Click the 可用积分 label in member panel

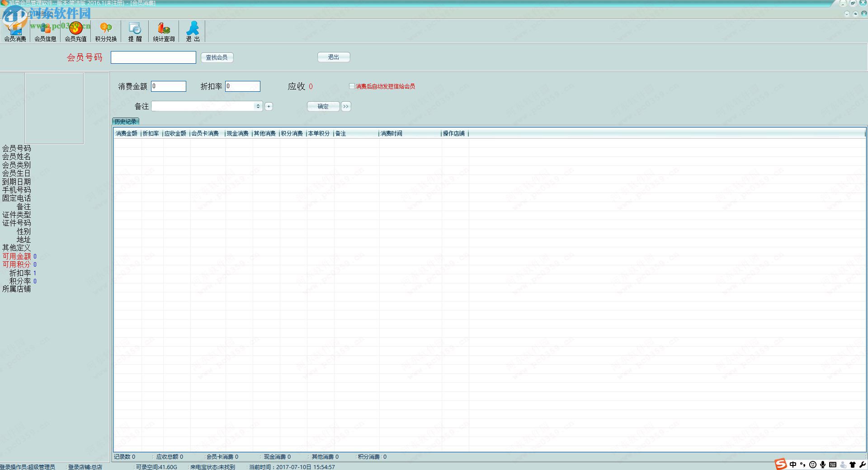click(17, 264)
